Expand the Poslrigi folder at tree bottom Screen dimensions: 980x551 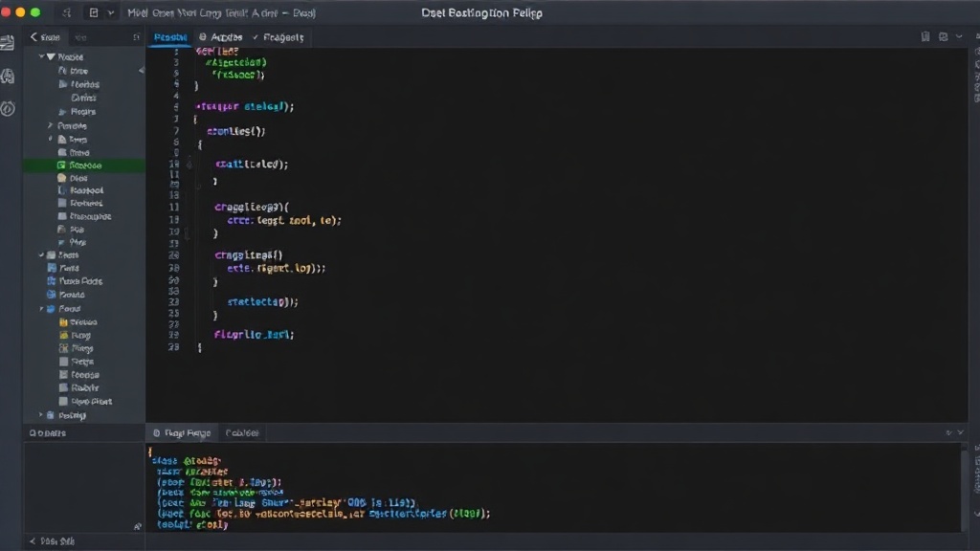pyautogui.click(x=41, y=415)
